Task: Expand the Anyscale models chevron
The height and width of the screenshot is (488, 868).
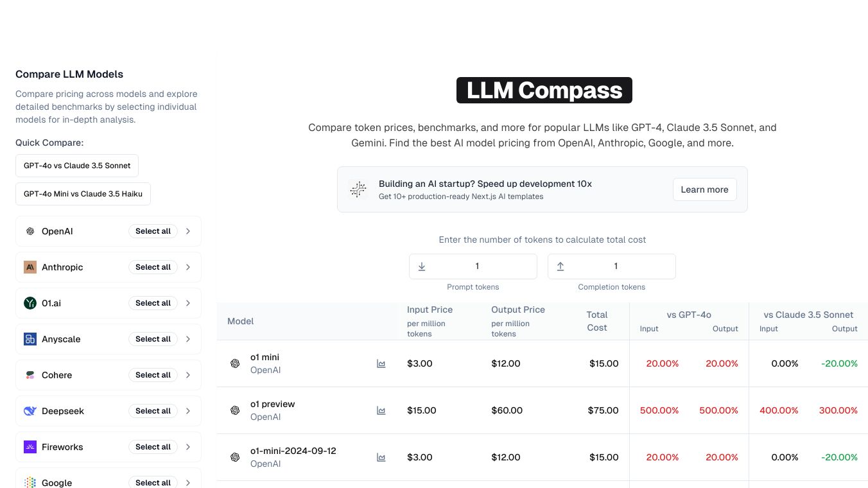Action: 188,339
